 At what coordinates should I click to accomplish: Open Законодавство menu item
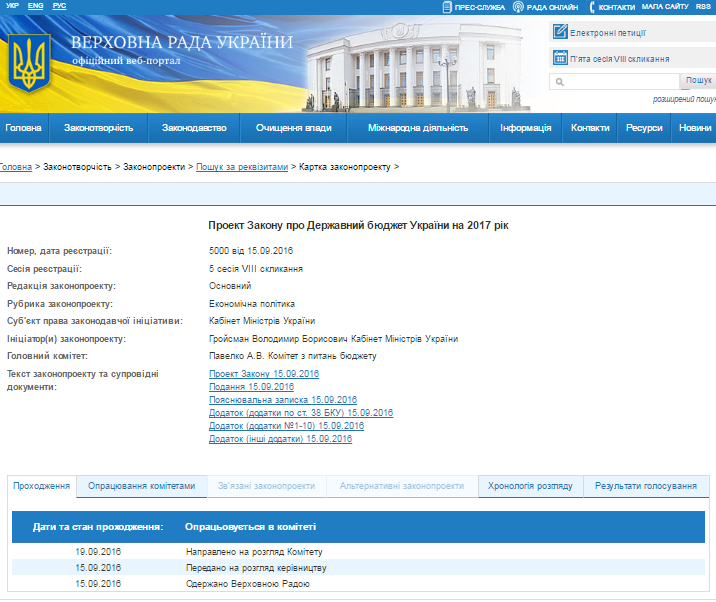194,128
